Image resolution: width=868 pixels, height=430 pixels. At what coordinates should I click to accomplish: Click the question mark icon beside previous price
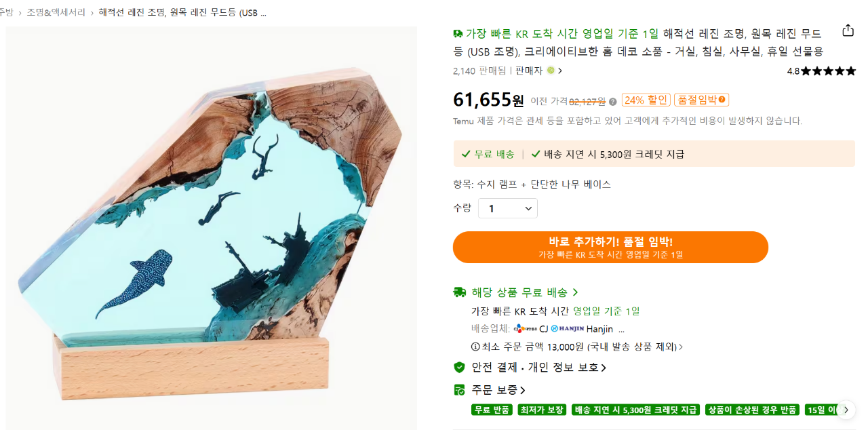point(612,102)
